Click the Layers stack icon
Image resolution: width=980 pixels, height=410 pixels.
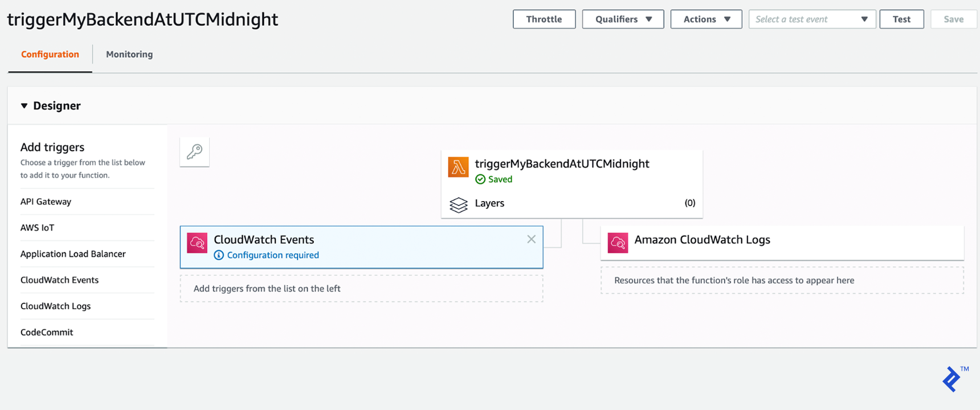(459, 204)
